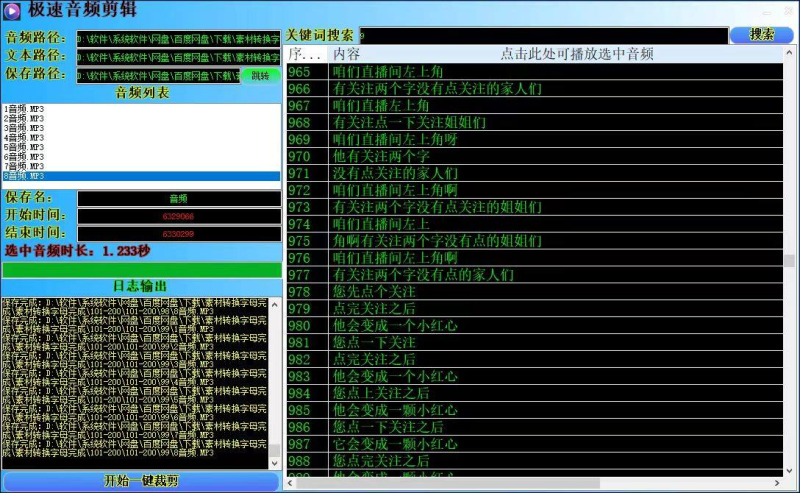This screenshot has width=800, height=493.
Task: Click the subtitle table scroll-up arrow
Action: pos(791,54)
